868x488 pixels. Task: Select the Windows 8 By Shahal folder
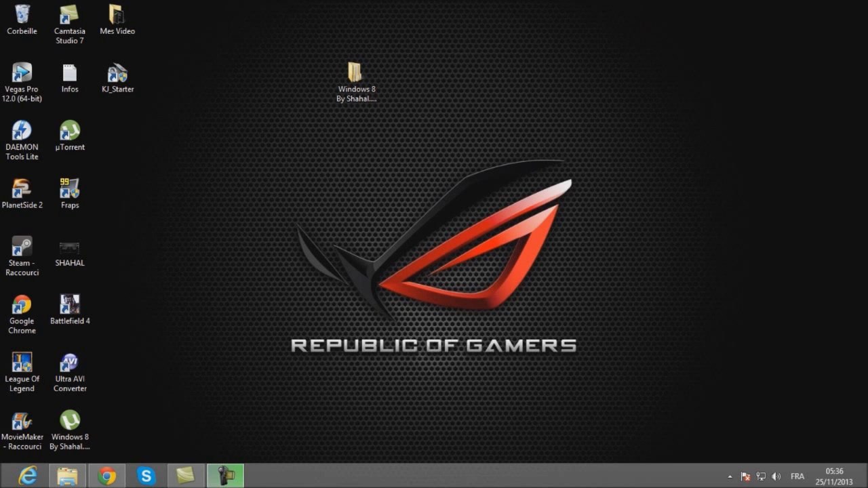coord(356,82)
